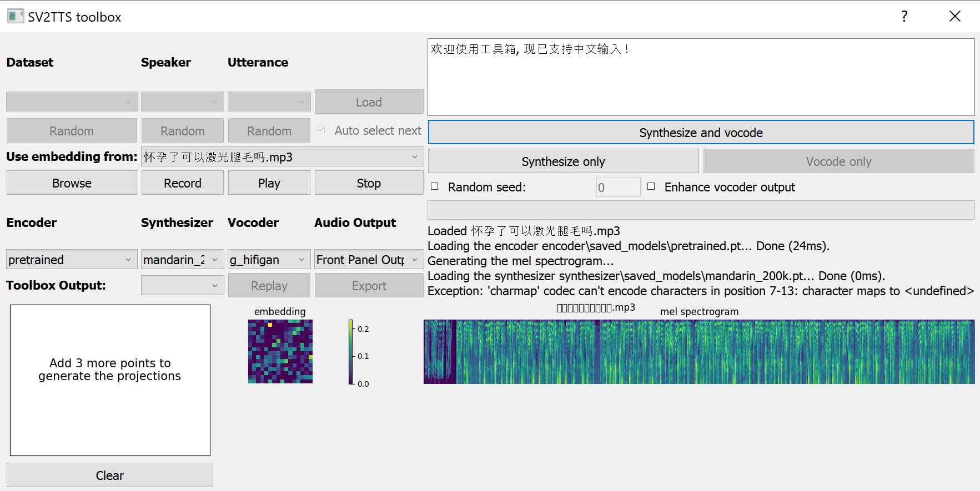Expand the Front Panel Audio Output dropdown
This screenshot has width=980, height=491.
tap(369, 260)
